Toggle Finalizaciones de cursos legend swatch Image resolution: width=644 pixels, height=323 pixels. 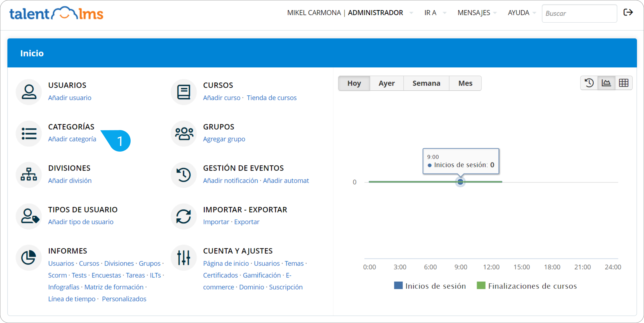coord(481,286)
